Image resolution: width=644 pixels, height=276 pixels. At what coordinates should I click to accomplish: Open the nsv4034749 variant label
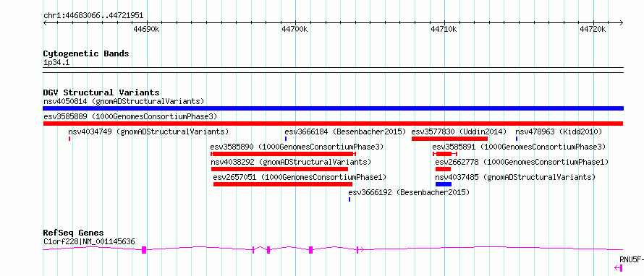[x=148, y=131]
